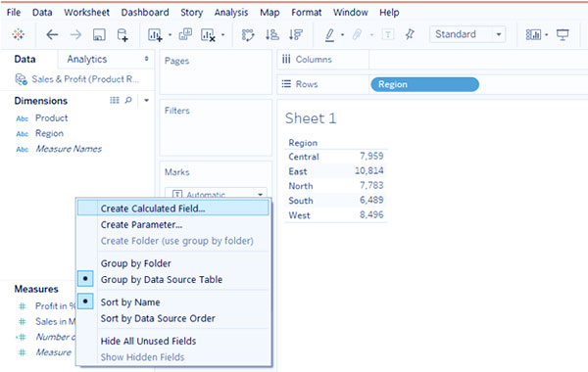Click the Sheet 1 title
588x372 pixels.
pyautogui.click(x=311, y=118)
